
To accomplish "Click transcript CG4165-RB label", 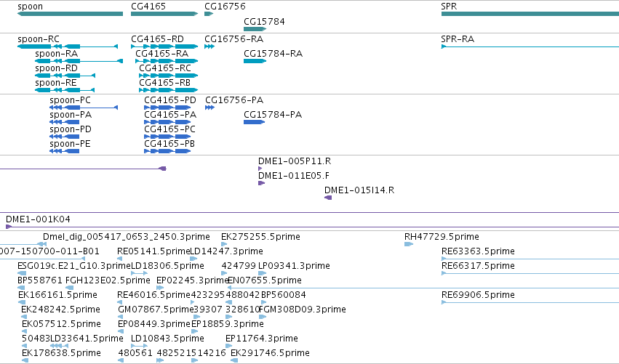I will [x=164, y=83].
